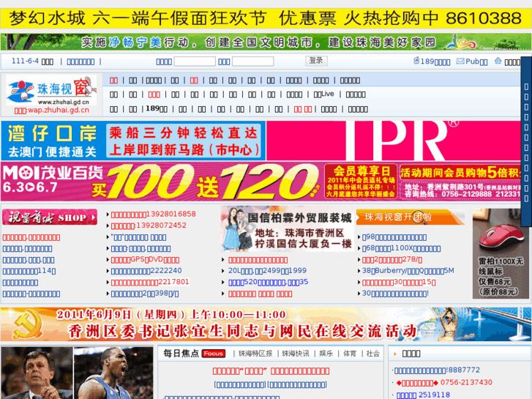Screen dimensions: 532x399
Task: Open the 68 1100X mouse group-buy link
Action: pos(401,249)
